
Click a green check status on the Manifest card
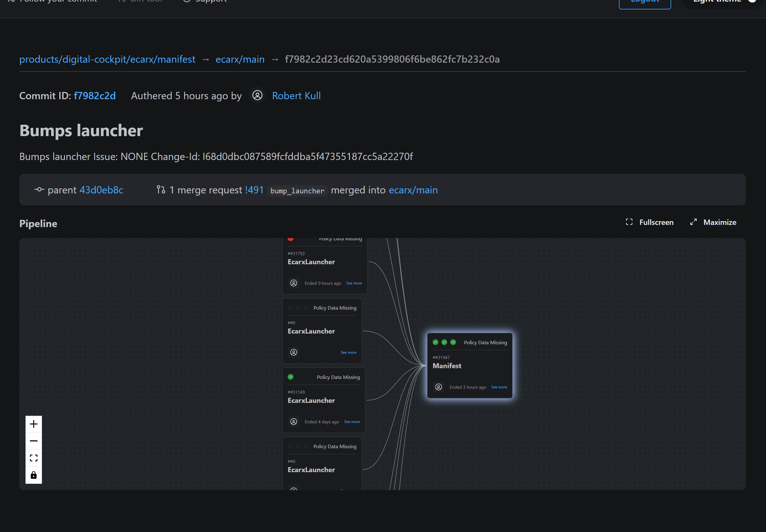coord(435,342)
